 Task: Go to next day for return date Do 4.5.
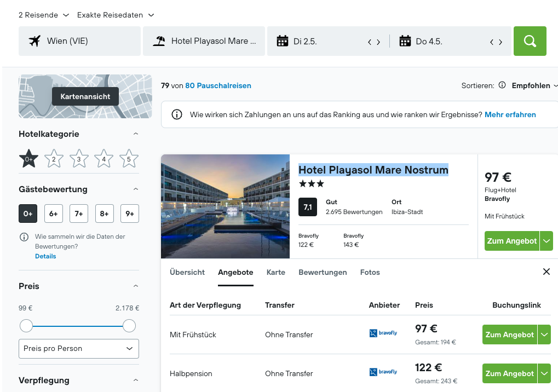point(501,42)
